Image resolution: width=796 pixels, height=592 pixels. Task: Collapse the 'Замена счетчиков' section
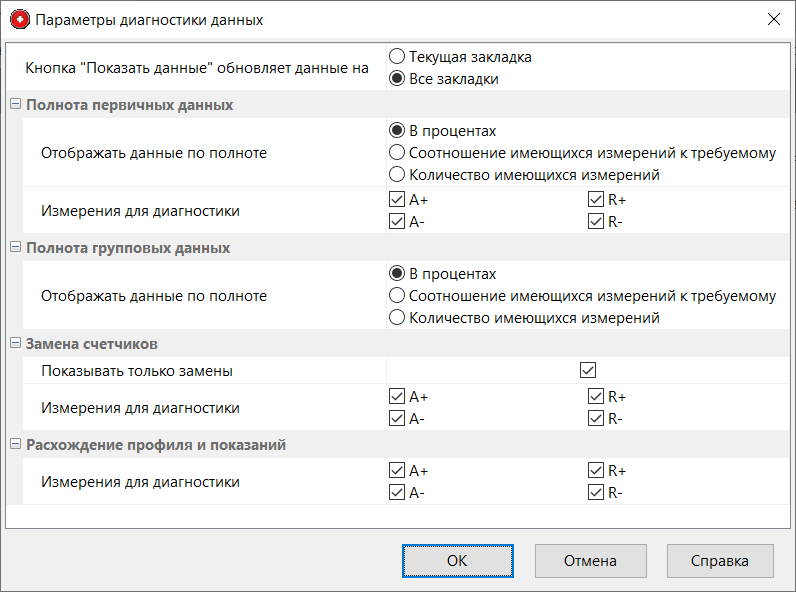15,344
